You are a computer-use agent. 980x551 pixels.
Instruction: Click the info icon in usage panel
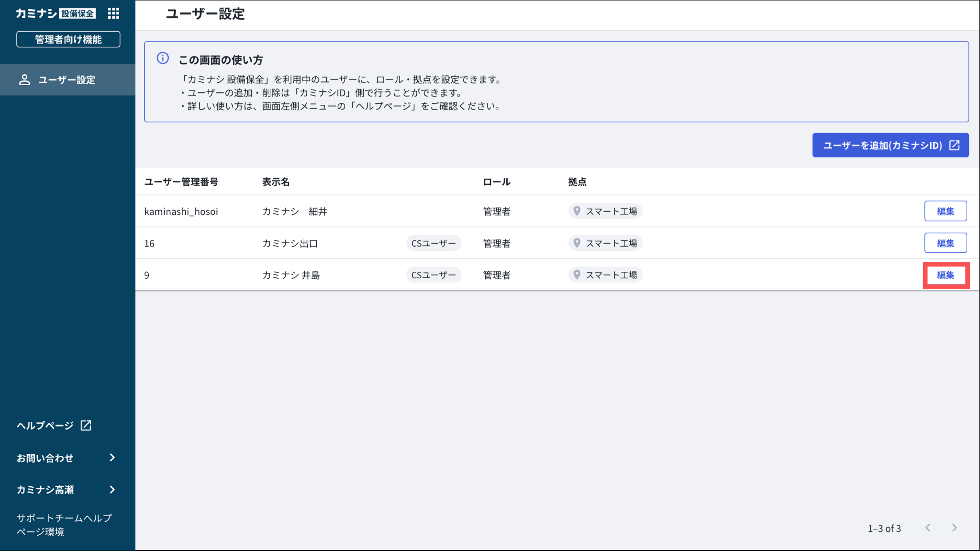163,58
